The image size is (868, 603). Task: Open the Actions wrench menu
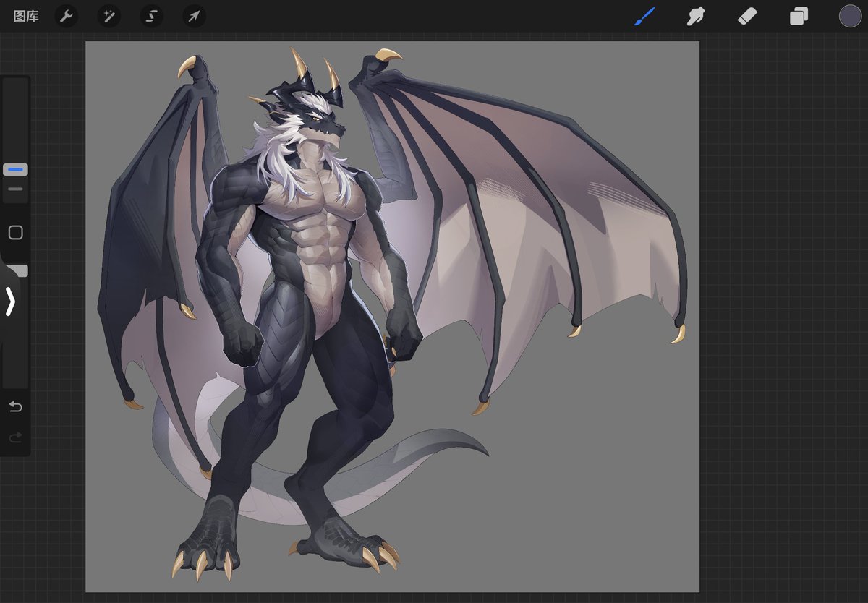point(67,16)
